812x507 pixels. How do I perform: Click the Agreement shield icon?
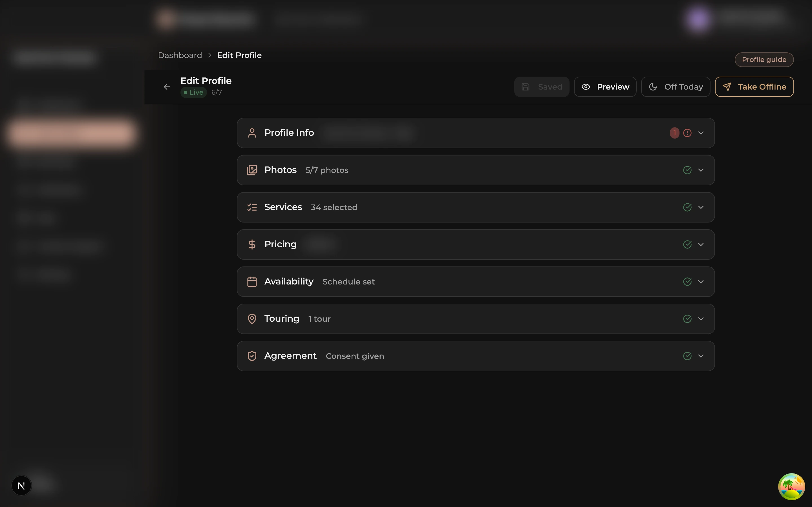coord(252,356)
